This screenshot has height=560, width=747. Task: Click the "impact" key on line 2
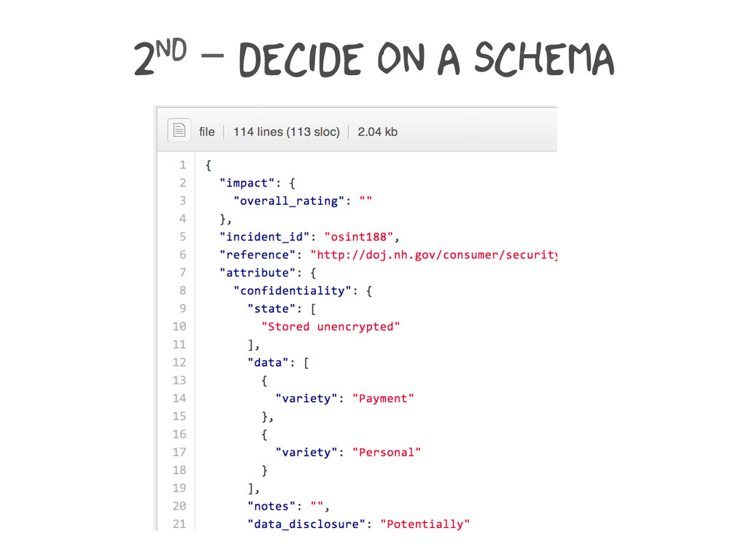pyautogui.click(x=247, y=183)
